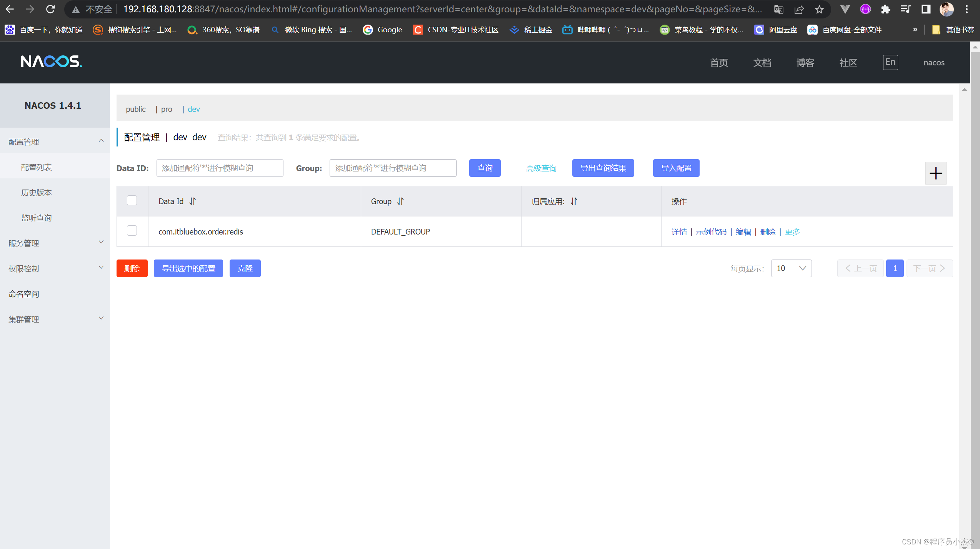Switch to the dev namespace tab
This screenshot has width=980, height=549.
tap(194, 109)
